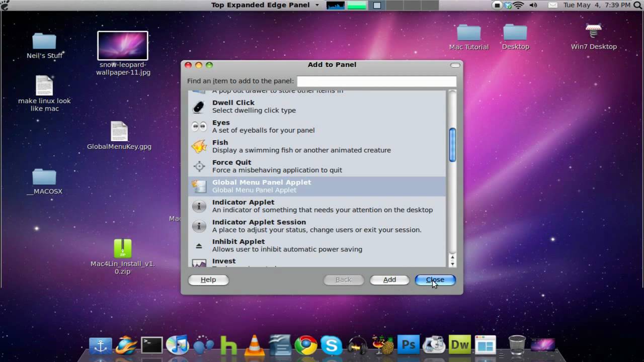Launch Firefox from the dock

126,345
